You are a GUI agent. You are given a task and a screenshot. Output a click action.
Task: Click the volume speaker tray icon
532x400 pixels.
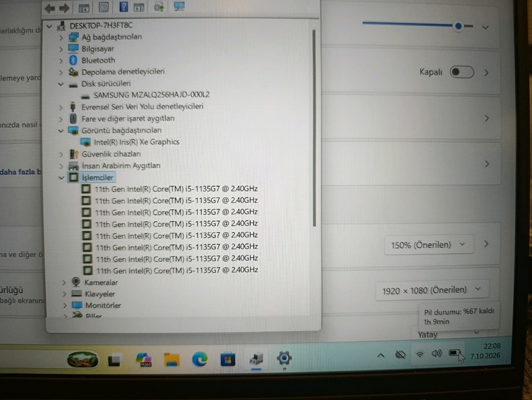tap(436, 354)
